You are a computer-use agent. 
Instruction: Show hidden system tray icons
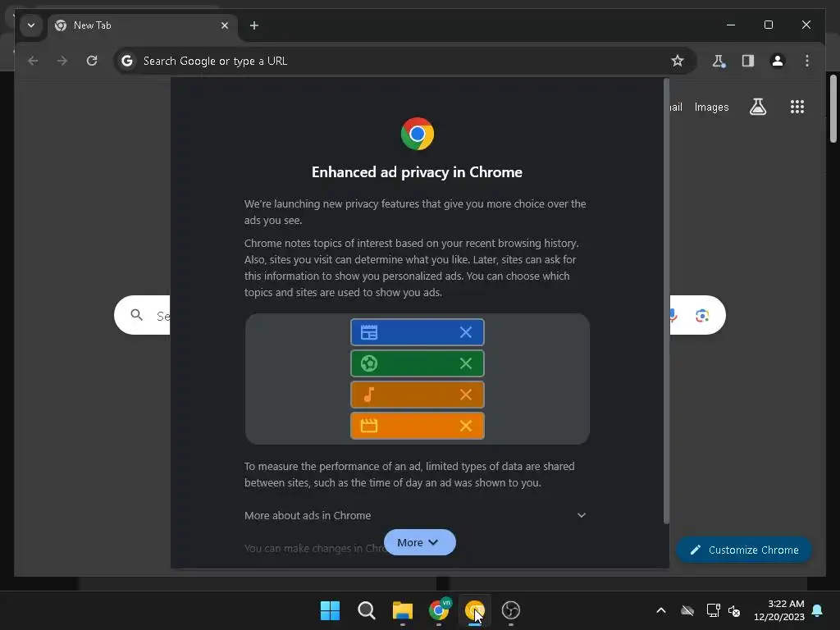(x=661, y=610)
